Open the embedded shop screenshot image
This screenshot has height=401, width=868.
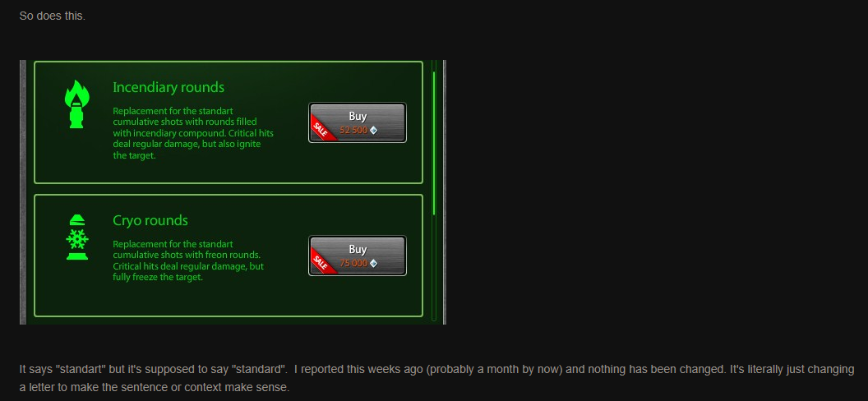[x=233, y=192]
